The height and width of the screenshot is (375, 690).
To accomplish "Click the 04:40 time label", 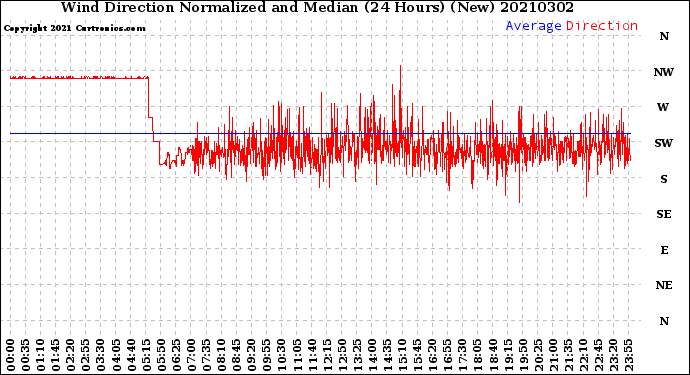I will 131,355.
